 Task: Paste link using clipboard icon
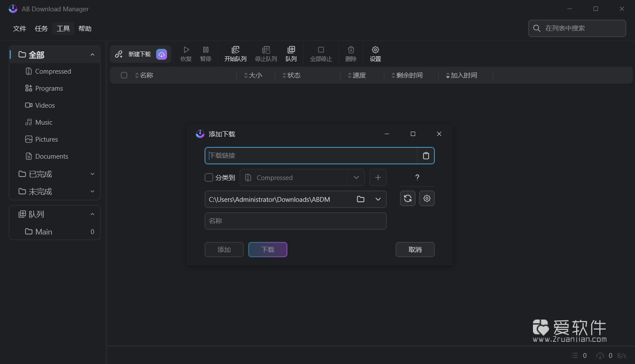click(x=426, y=156)
